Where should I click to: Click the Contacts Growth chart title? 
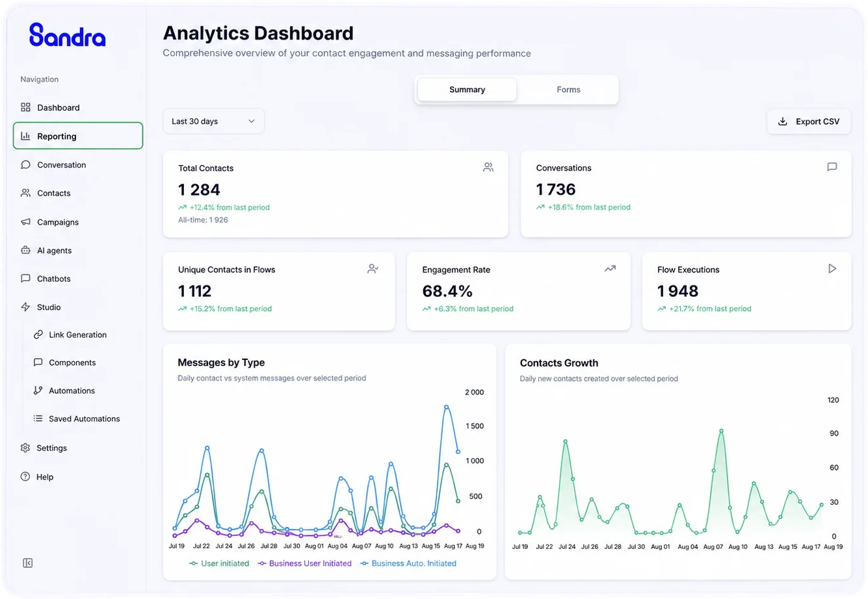pos(559,363)
